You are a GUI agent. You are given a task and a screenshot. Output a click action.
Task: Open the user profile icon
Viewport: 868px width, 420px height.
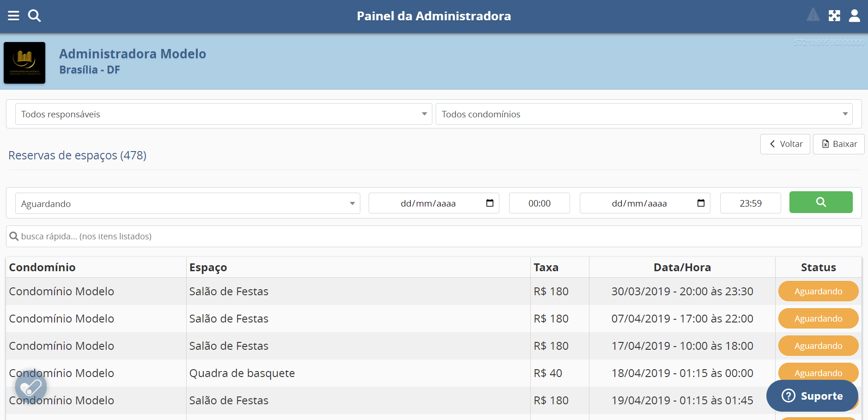[x=854, y=16]
